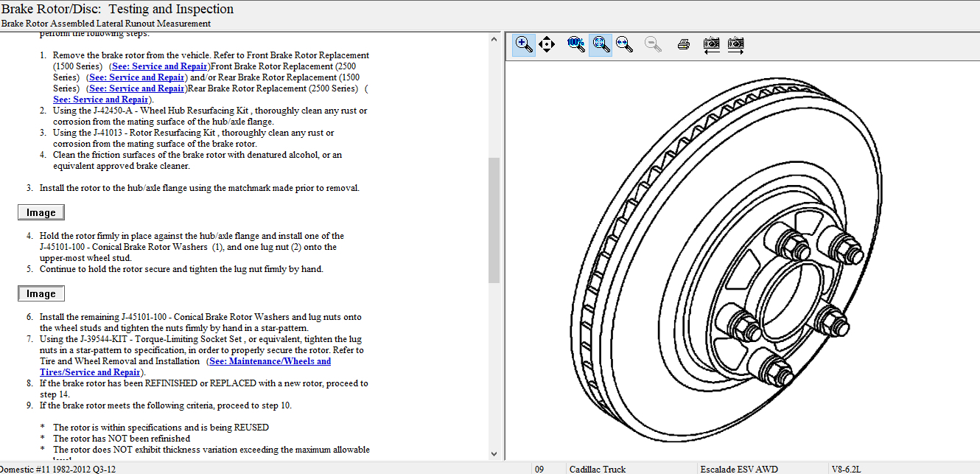Viewport: 980px width, 474px height.
Task: Open the Service and Repair link ending step 1
Action: [100, 100]
